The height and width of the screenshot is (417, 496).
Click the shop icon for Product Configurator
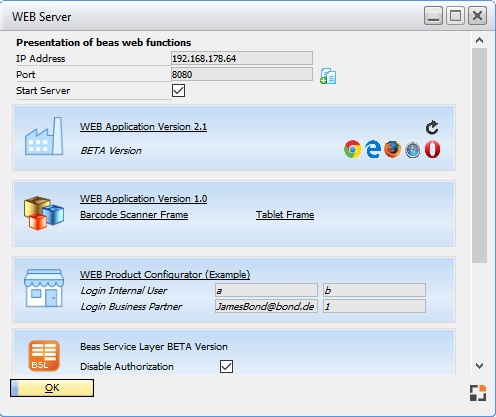(44, 288)
